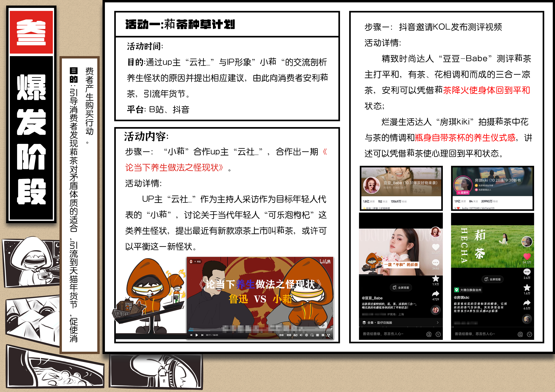Click 152 关注 on 豆豆_Babe profile
The height and width of the screenshot is (392, 555).
[x=383, y=201]
